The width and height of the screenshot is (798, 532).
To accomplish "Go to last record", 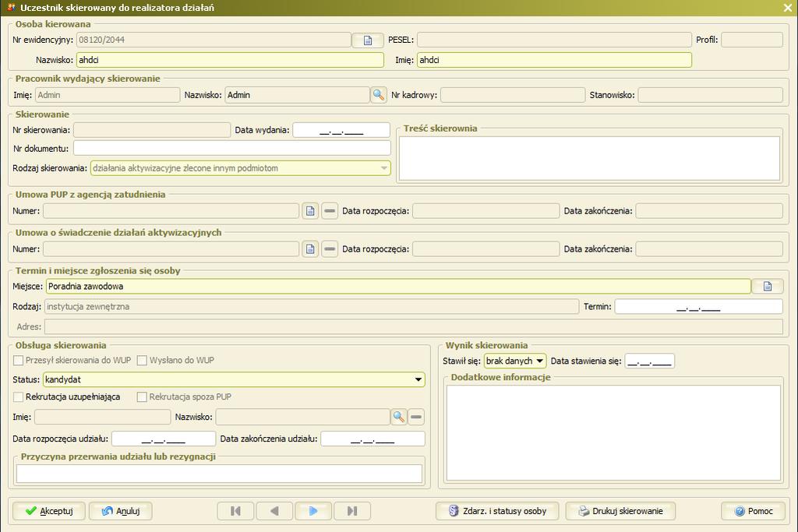I will coord(352,511).
